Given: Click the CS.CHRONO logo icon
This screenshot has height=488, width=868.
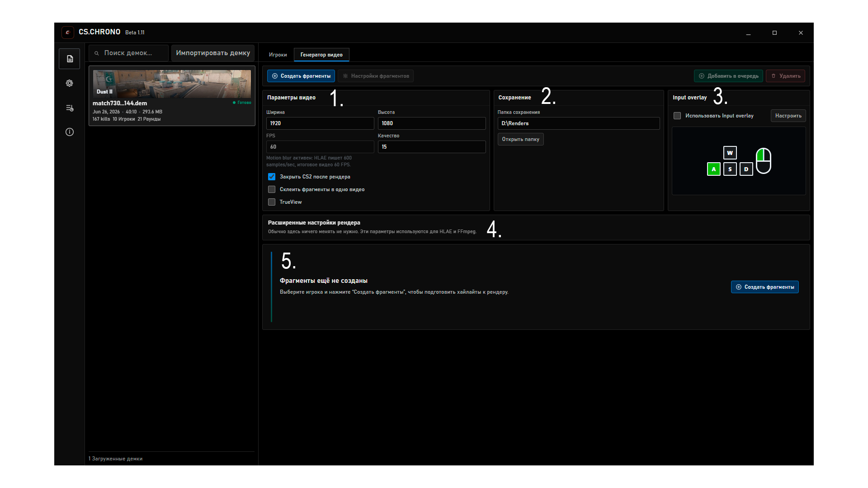Looking at the screenshot, I should pyautogui.click(x=68, y=32).
